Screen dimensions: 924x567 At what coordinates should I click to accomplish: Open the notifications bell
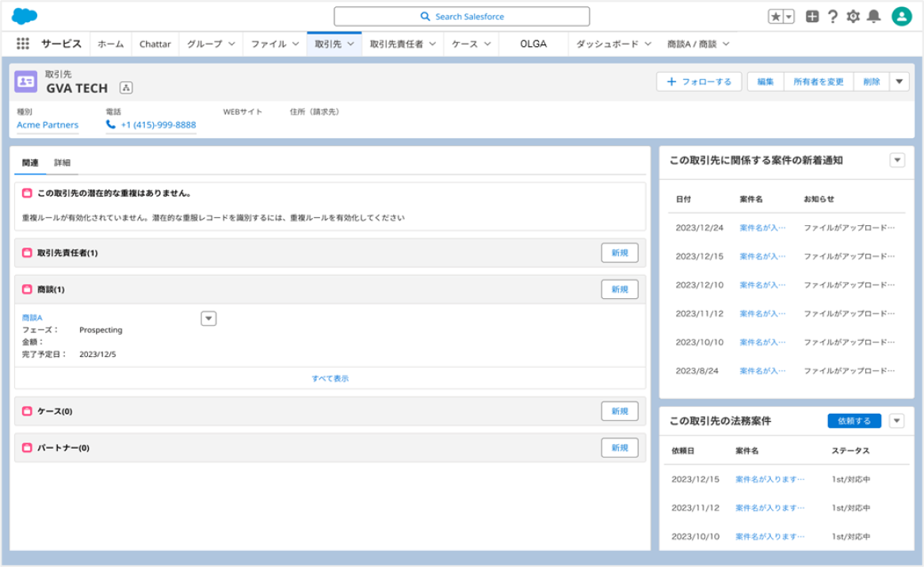click(x=874, y=17)
